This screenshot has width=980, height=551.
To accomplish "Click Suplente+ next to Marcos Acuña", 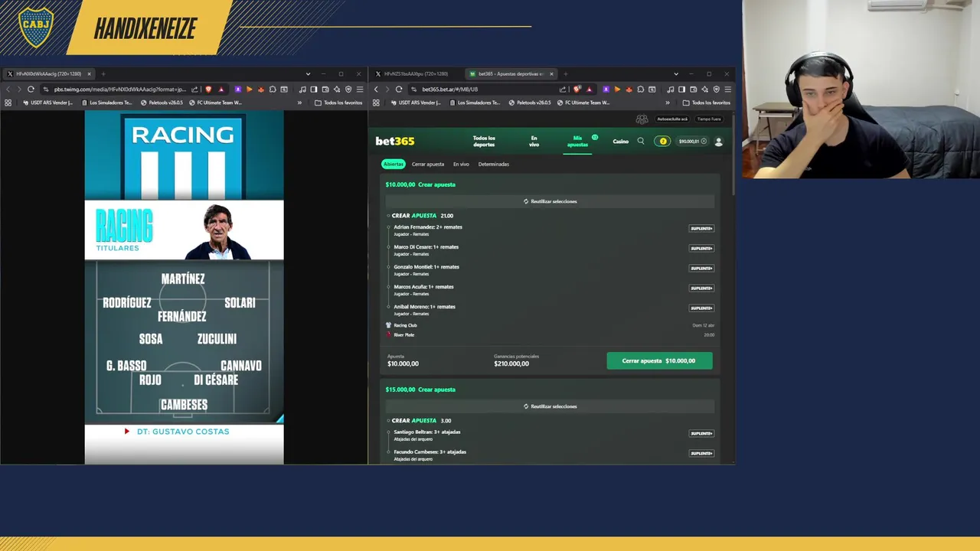I will pyautogui.click(x=701, y=288).
